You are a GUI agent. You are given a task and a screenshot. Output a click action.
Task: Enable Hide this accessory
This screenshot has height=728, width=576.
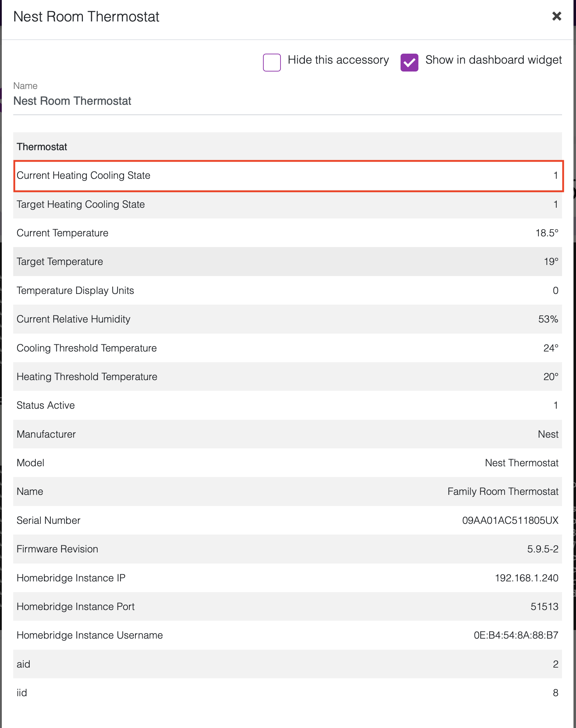click(272, 62)
